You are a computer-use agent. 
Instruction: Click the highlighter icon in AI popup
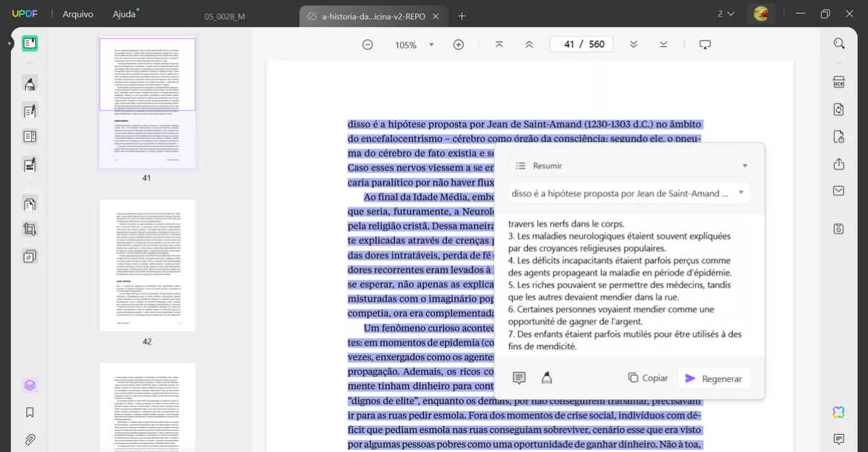[547, 378]
